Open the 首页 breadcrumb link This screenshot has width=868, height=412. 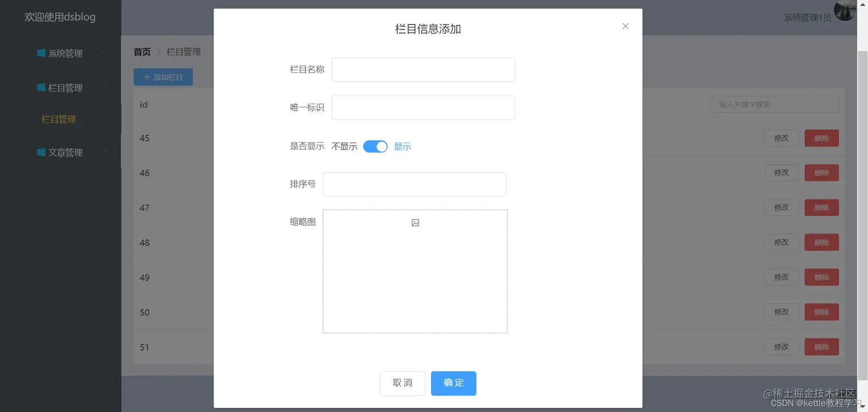pos(141,52)
